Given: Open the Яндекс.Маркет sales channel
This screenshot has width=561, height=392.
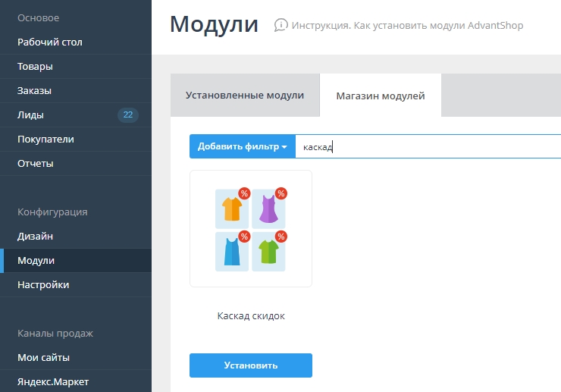Looking at the screenshot, I should pos(54,381).
